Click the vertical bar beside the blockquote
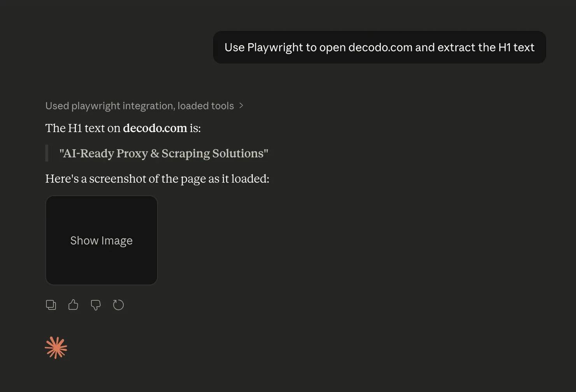 47,153
